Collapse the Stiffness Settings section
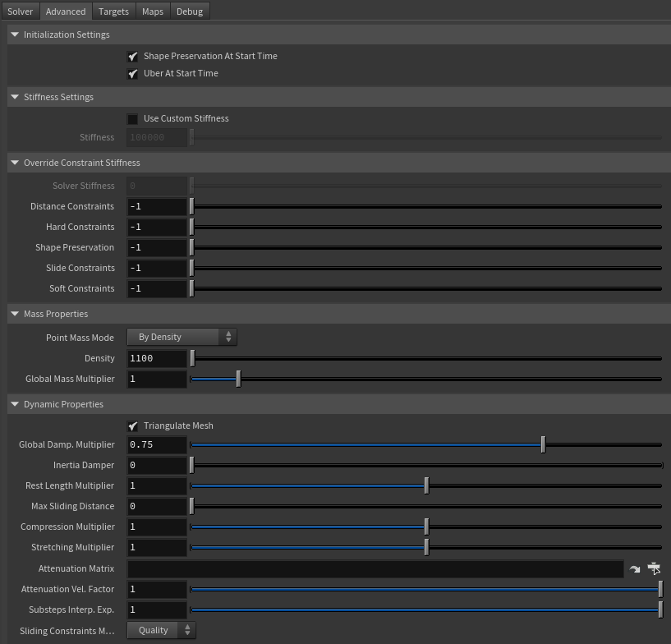This screenshot has width=671, height=644. click(14, 97)
